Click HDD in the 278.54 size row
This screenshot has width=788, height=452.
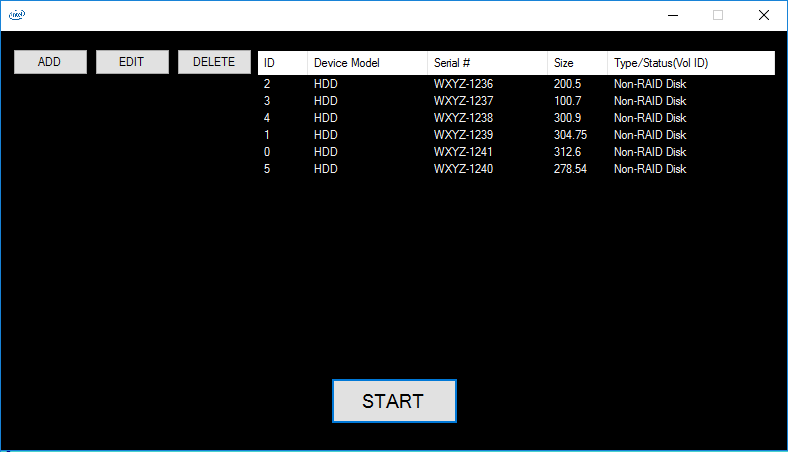pyautogui.click(x=326, y=169)
